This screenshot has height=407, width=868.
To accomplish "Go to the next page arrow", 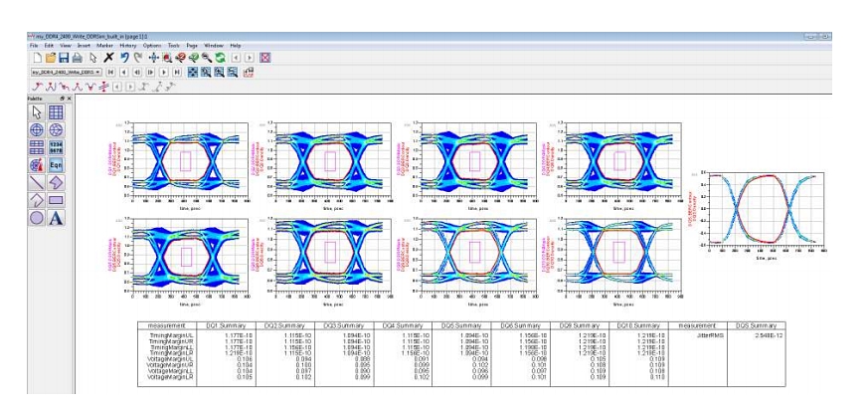I will pos(164,72).
